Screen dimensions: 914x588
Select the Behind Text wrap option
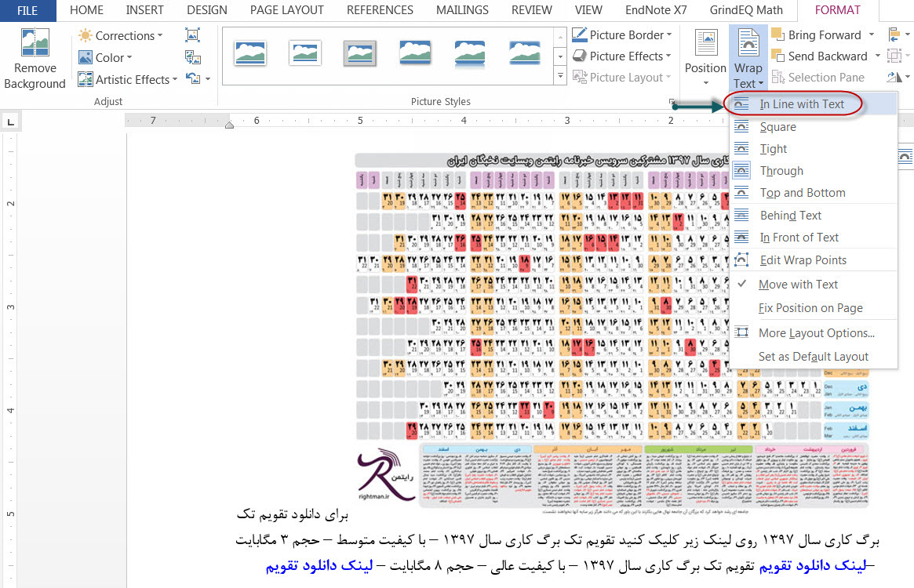[790, 216]
